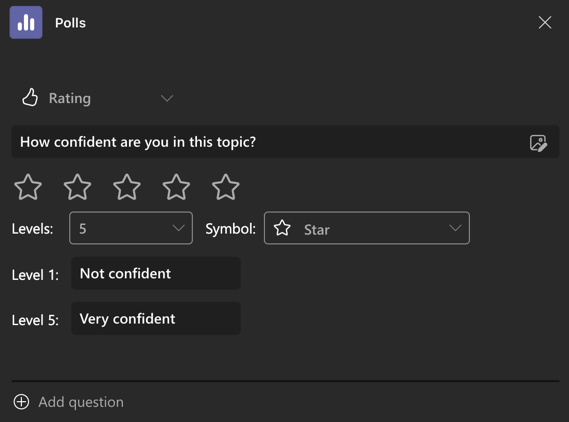Viewport: 569px width, 422px height.
Task: Select the fifth rating star
Action: tap(225, 187)
